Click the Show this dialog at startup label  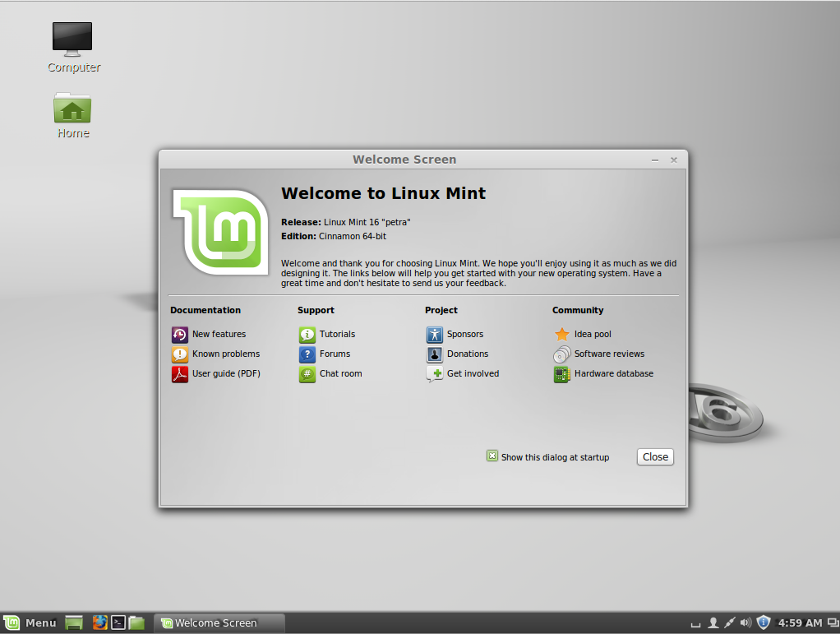click(x=555, y=457)
